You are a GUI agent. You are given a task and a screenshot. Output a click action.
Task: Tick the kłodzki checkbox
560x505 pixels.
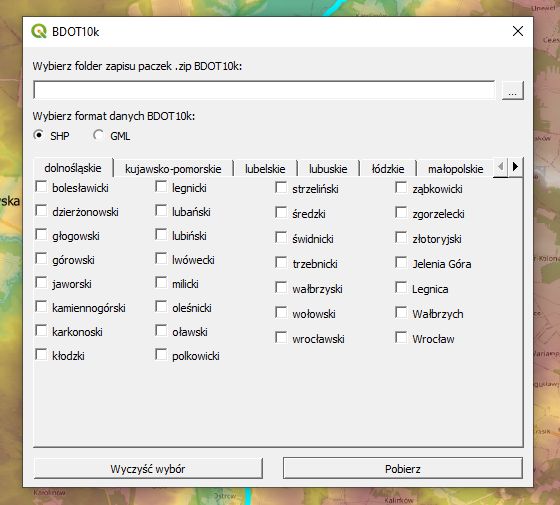coord(41,355)
